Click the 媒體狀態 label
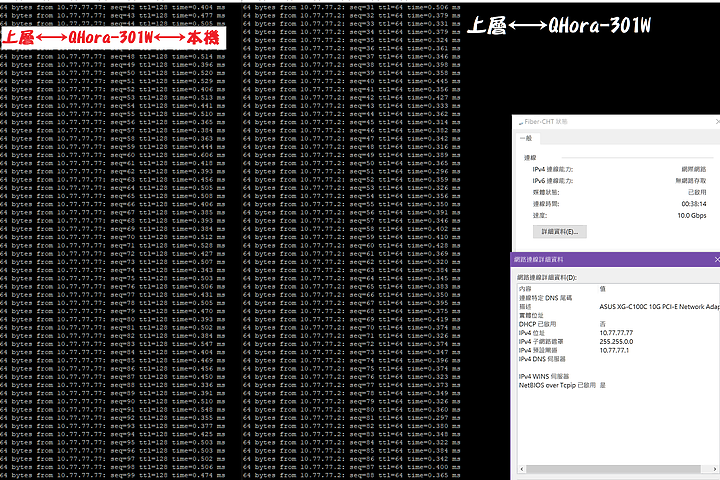The height and width of the screenshot is (480, 720). pyautogui.click(x=546, y=192)
